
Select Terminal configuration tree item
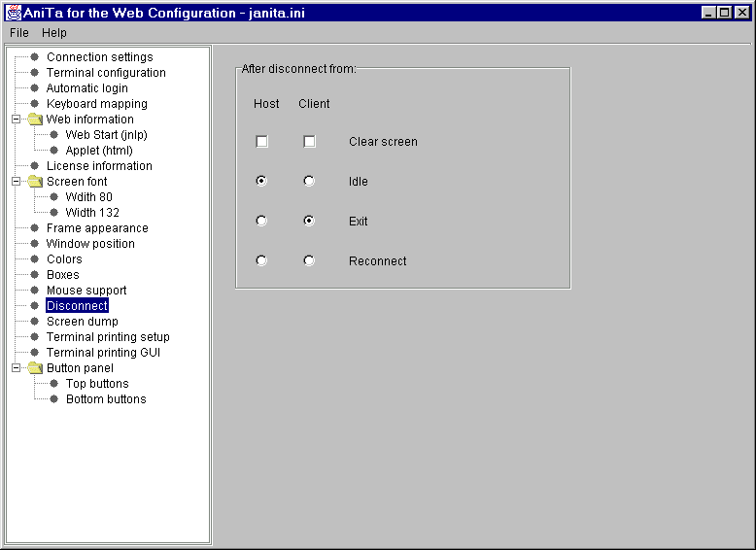(x=106, y=72)
